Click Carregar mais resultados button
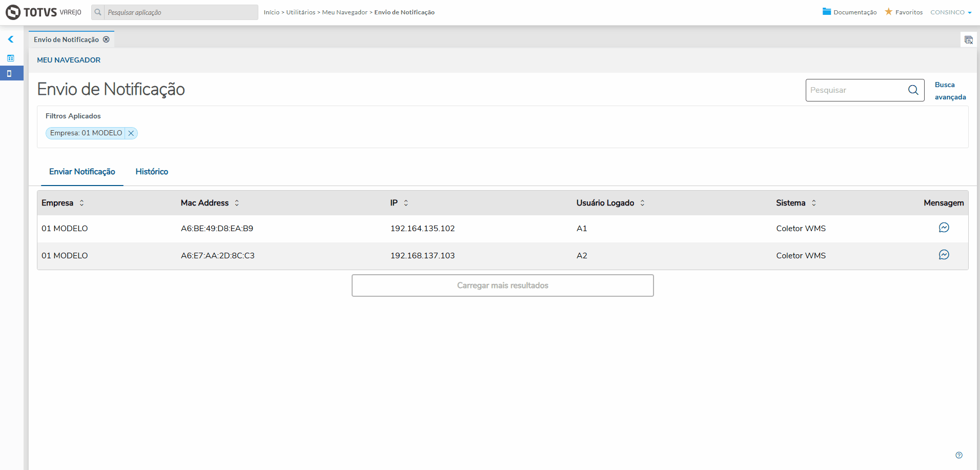Image resolution: width=980 pixels, height=470 pixels. click(x=503, y=285)
